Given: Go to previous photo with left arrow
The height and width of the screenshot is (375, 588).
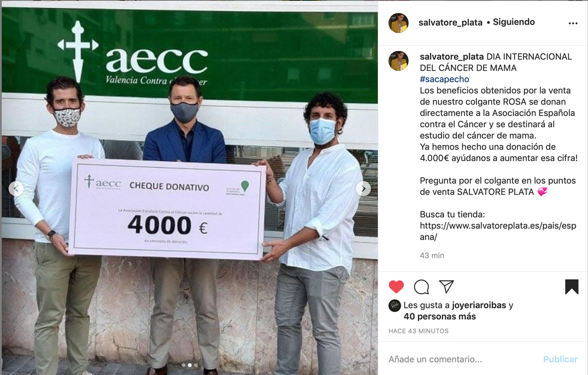Looking at the screenshot, I should [x=16, y=188].
